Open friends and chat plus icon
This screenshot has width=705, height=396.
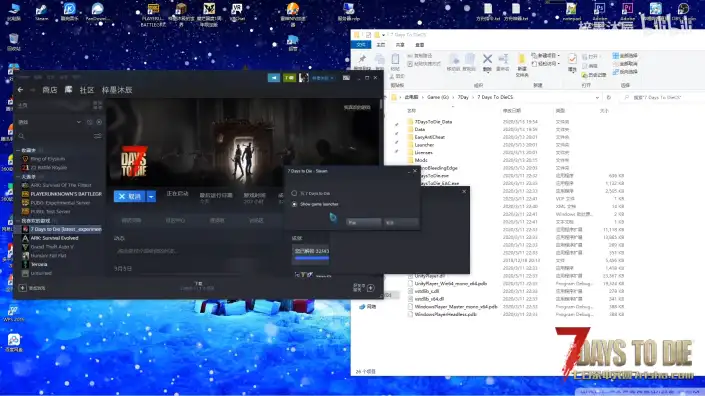(x=370, y=288)
